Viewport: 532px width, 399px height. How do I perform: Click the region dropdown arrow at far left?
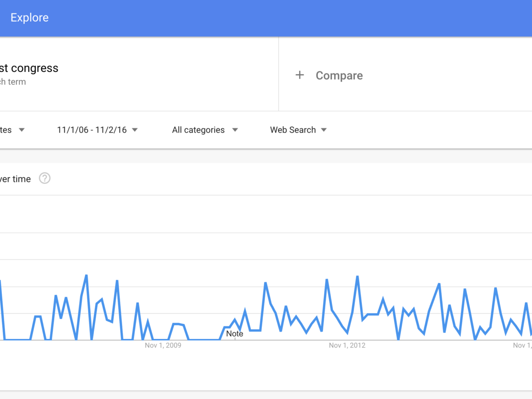22,130
